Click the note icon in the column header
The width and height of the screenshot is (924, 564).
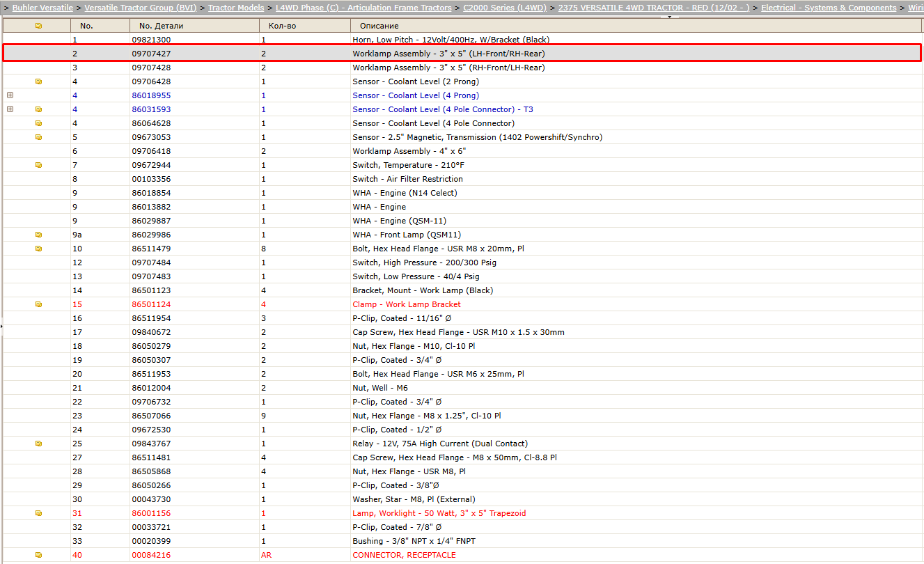[x=38, y=26]
